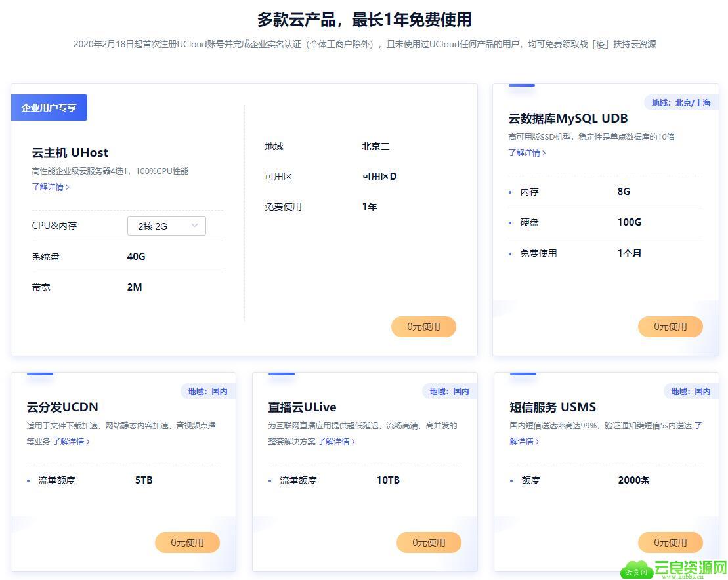This screenshot has height=580, width=728.
Task: Click the heading 多款云产品，最长1年免费使用
Action: click(x=364, y=20)
